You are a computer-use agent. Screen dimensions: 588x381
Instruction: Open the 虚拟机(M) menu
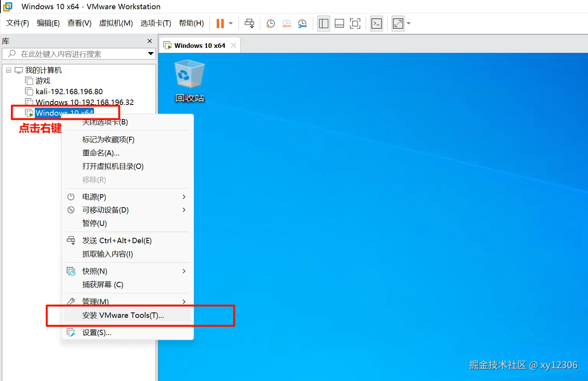click(x=116, y=23)
